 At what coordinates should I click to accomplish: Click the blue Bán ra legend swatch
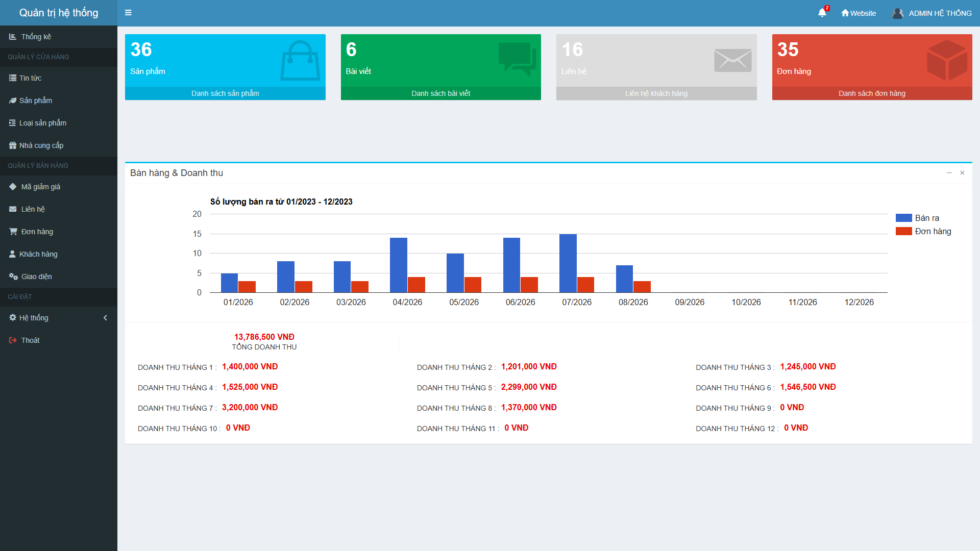click(x=903, y=218)
